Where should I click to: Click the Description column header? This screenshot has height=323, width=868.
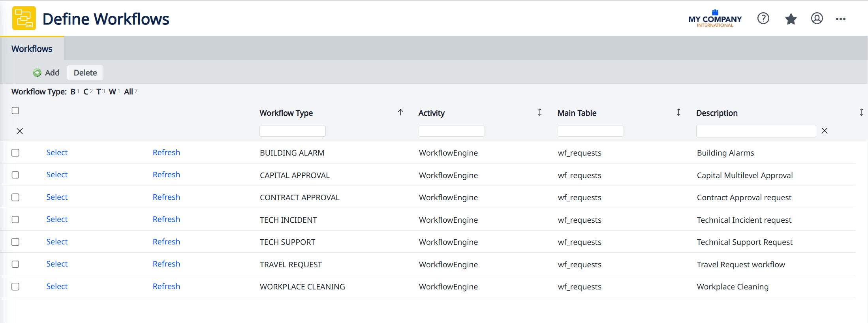tap(717, 113)
